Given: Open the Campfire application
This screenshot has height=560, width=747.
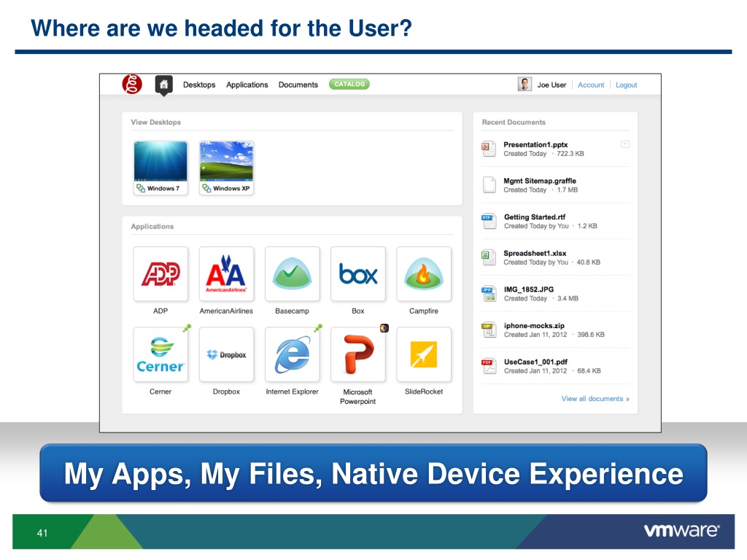Looking at the screenshot, I should point(424,274).
